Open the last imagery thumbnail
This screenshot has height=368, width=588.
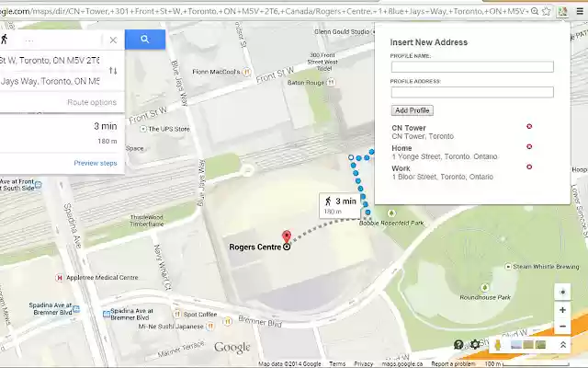pyautogui.click(x=540, y=344)
